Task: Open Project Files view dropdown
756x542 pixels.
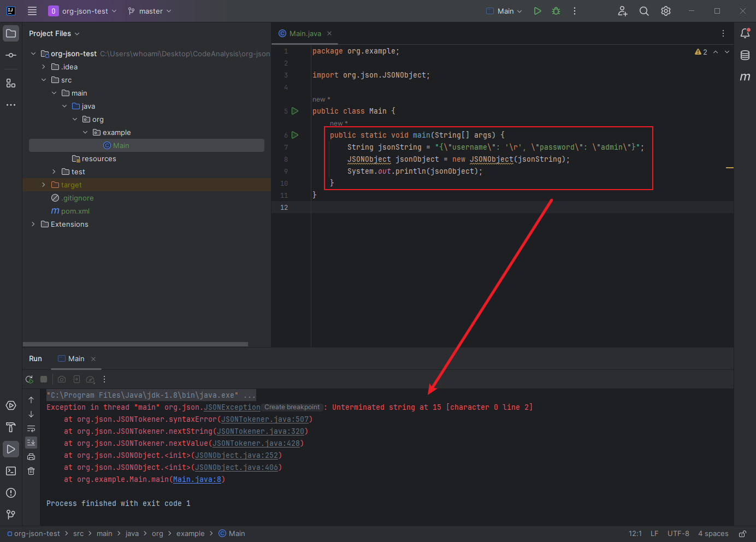Action: (x=54, y=33)
